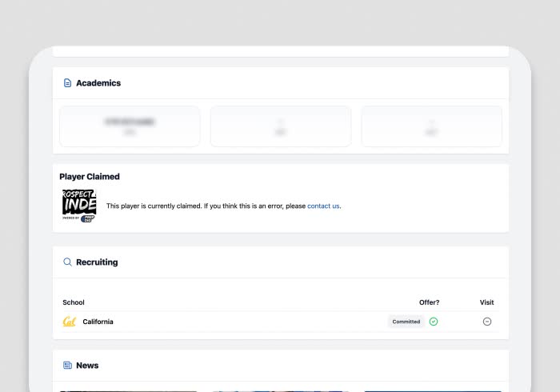Click the visit minus circle icon
560x392 pixels.
tap(486, 322)
